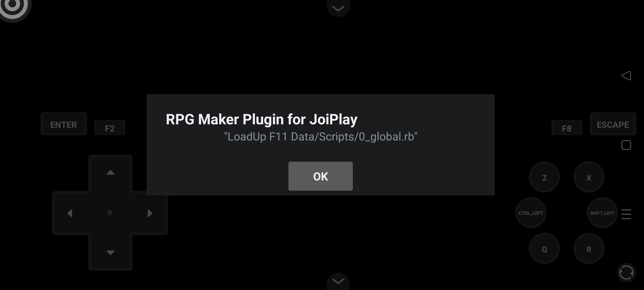Click the OK button in the dialog

click(320, 176)
